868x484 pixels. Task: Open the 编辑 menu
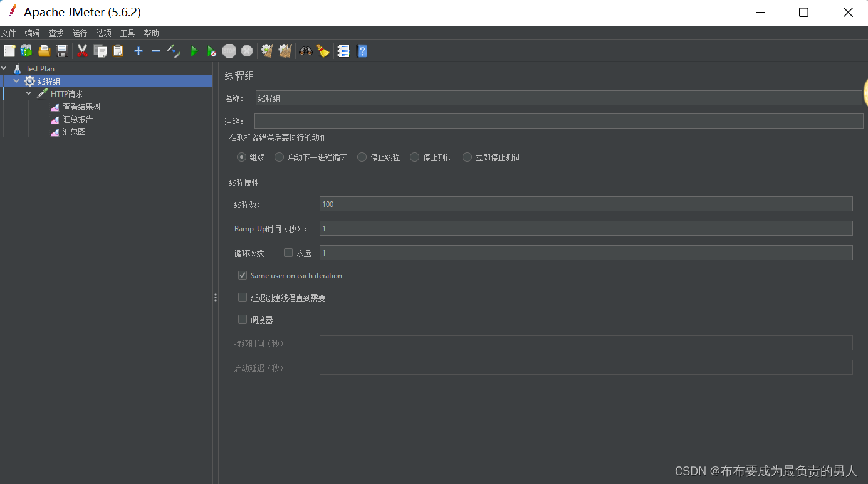(x=32, y=33)
